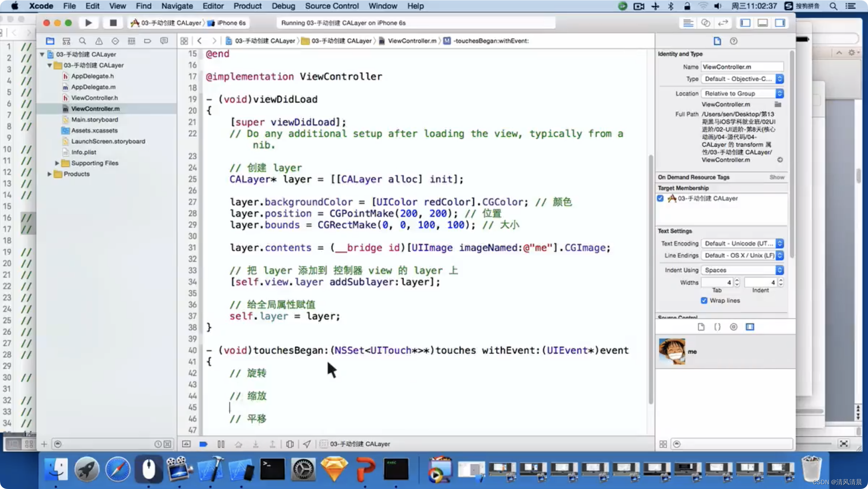
Task: Click the Indent Using Spaces label input
Action: [x=739, y=270]
